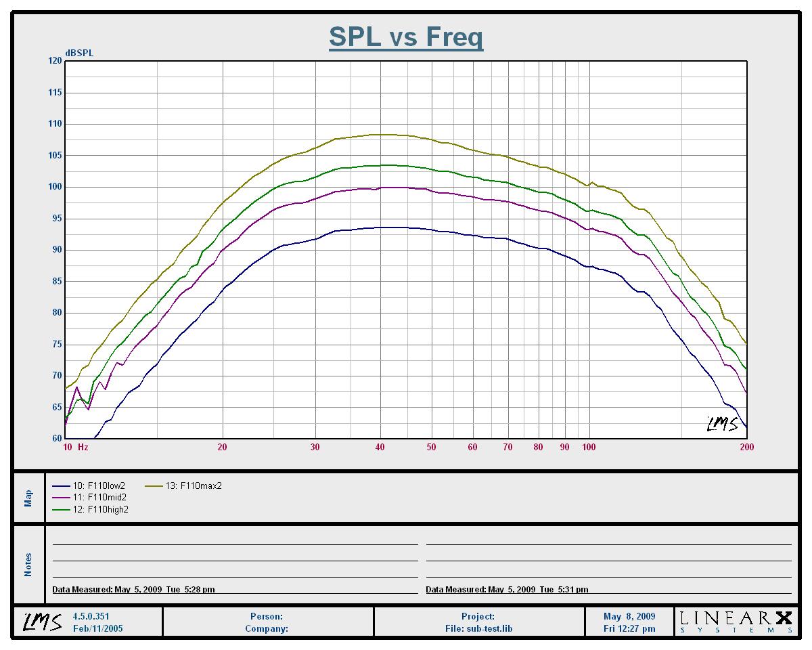This screenshot has height=650, width=812.
Task: Click the first blank line in Notes
Action: click(x=235, y=543)
